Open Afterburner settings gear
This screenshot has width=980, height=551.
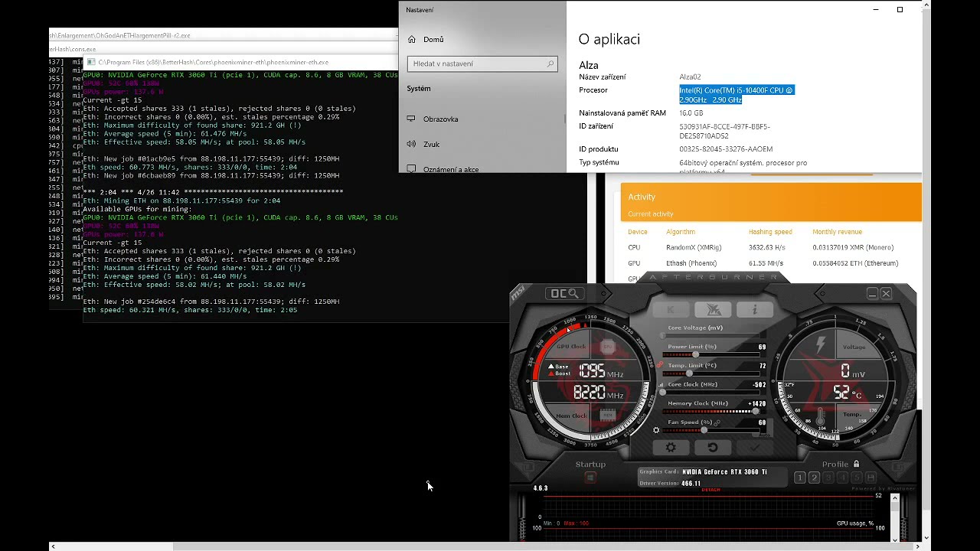pos(671,448)
